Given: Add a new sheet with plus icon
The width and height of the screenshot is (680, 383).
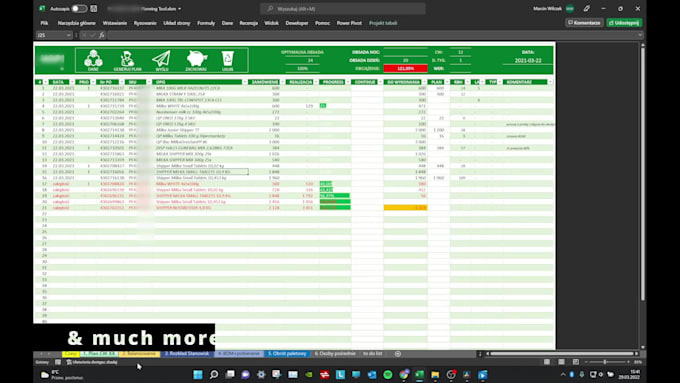Looking at the screenshot, I should (398, 354).
